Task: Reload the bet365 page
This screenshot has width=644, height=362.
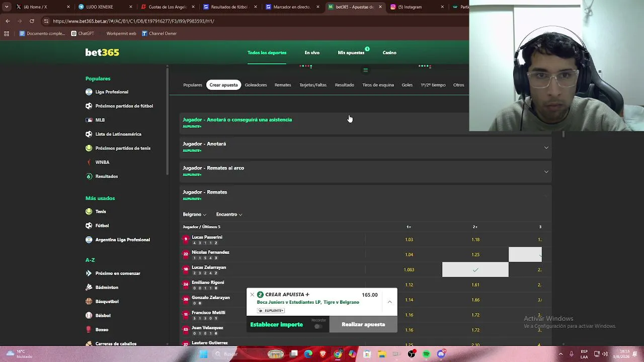Action: 32,21
